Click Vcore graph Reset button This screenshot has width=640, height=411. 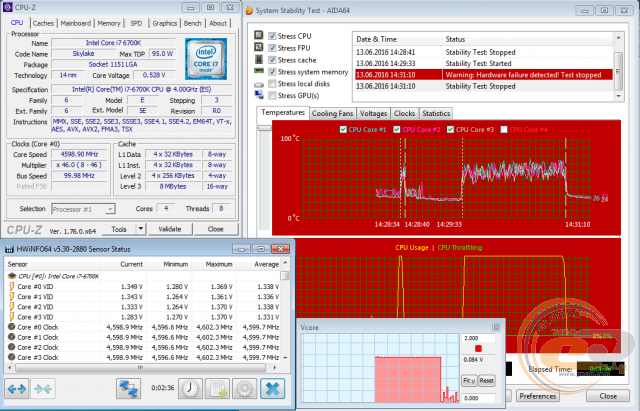pos(487,380)
